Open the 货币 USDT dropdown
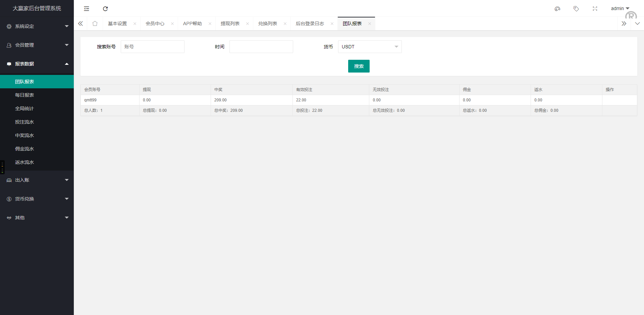The height and width of the screenshot is (315, 644). (370, 47)
